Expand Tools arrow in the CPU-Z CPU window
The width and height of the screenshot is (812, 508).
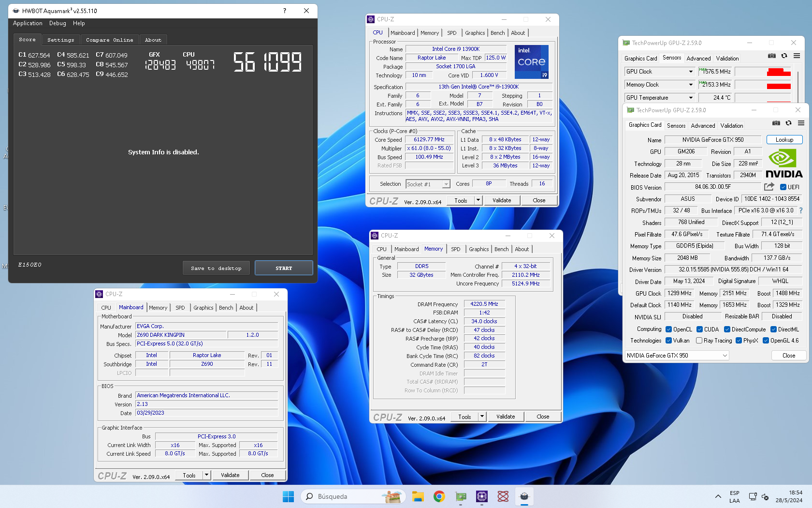478,200
